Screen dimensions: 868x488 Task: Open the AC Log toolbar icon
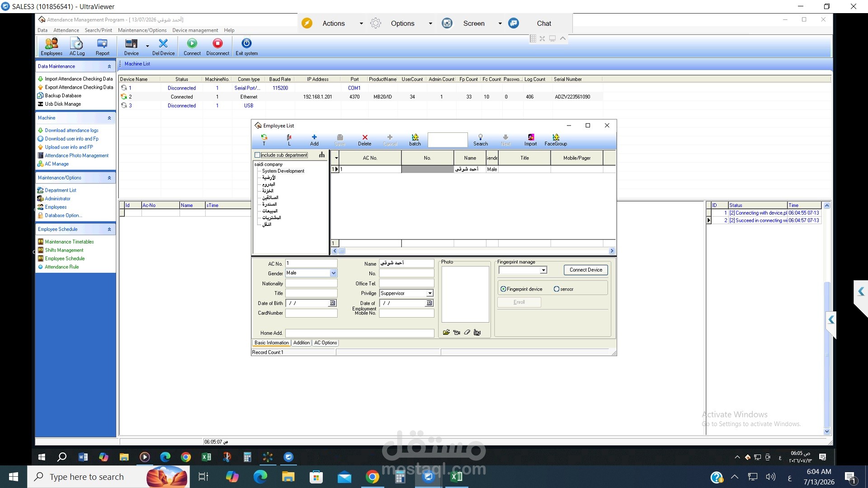click(x=77, y=47)
